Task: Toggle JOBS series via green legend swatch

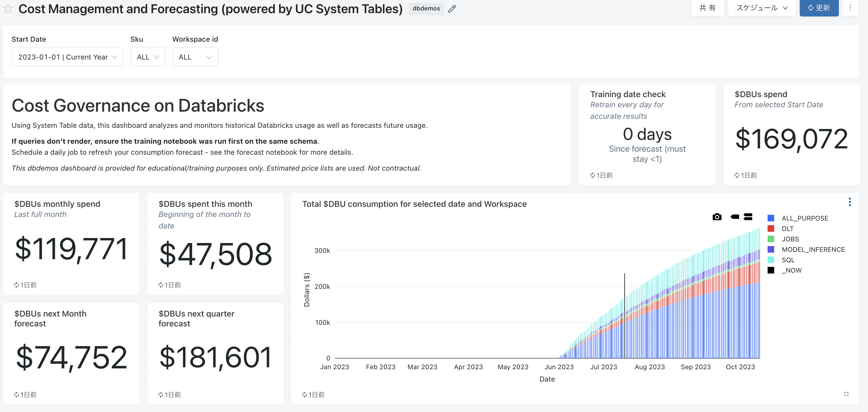Action: [771, 239]
